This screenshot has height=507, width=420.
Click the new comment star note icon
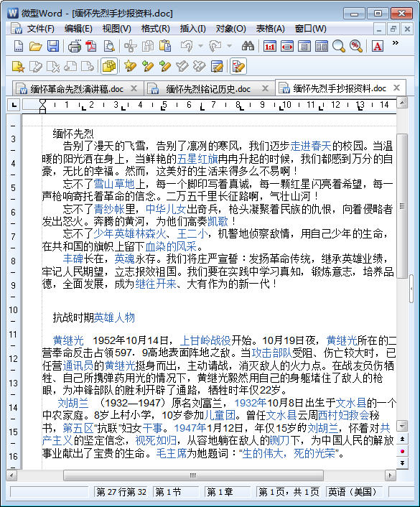pos(18,67)
